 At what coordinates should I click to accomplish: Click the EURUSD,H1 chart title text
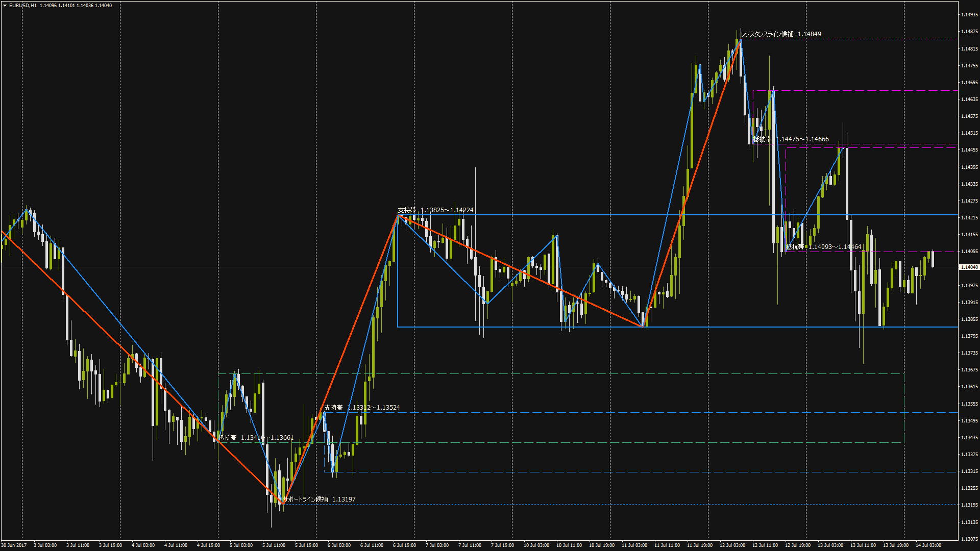[23, 6]
